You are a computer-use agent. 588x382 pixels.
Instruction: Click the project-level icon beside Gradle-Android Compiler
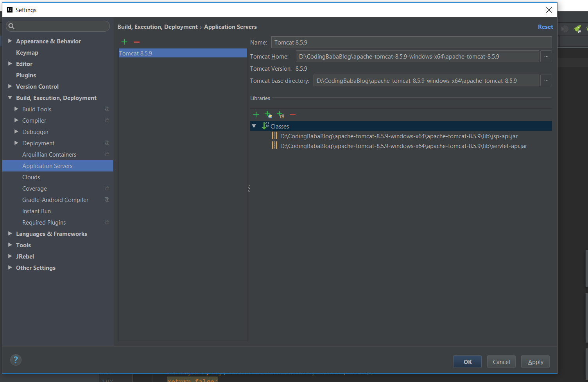[x=107, y=200]
